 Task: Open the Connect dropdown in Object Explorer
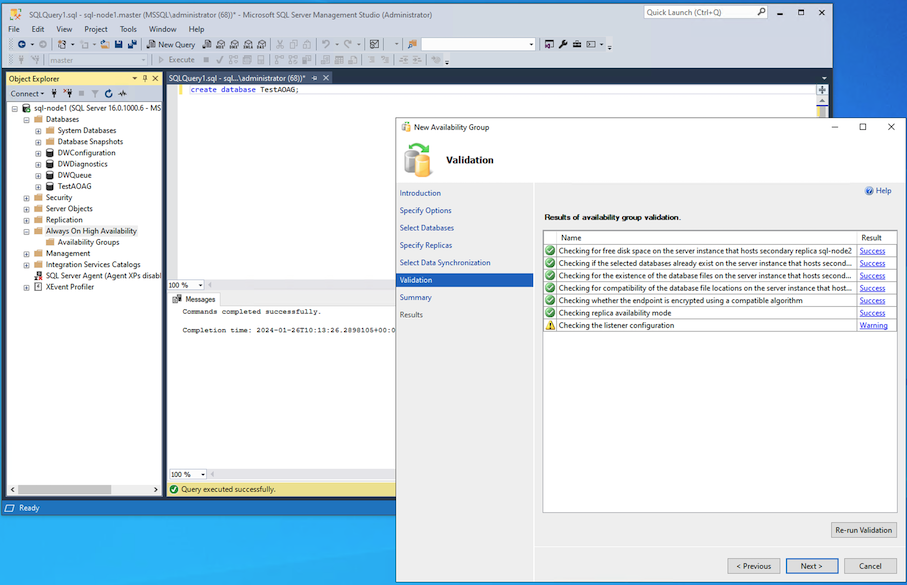27,93
